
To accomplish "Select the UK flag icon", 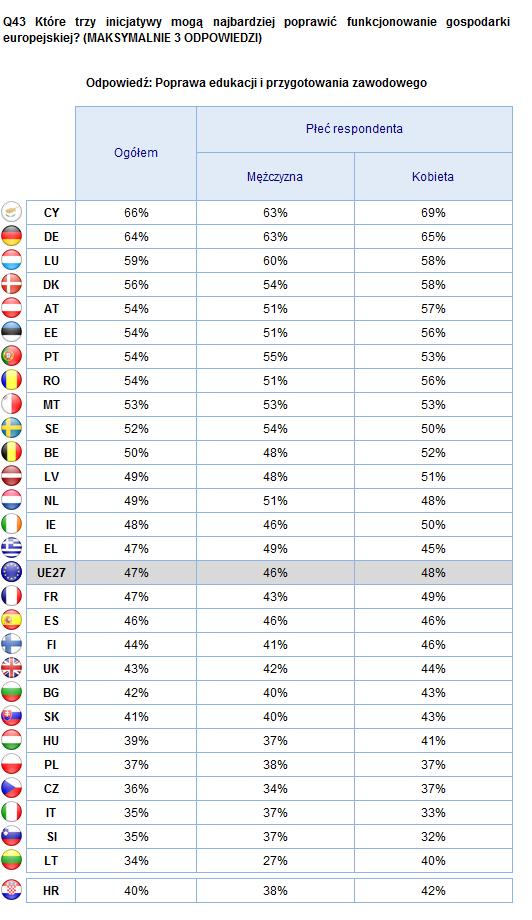I will tap(11, 668).
